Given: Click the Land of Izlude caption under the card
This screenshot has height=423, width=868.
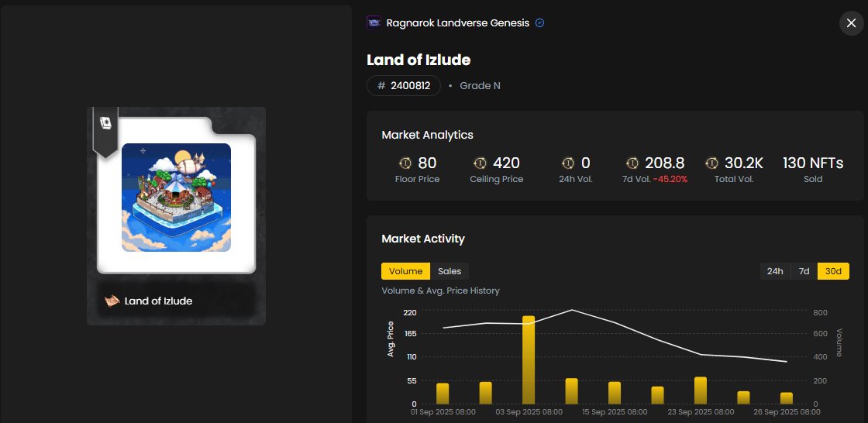Looking at the screenshot, I should (158, 301).
